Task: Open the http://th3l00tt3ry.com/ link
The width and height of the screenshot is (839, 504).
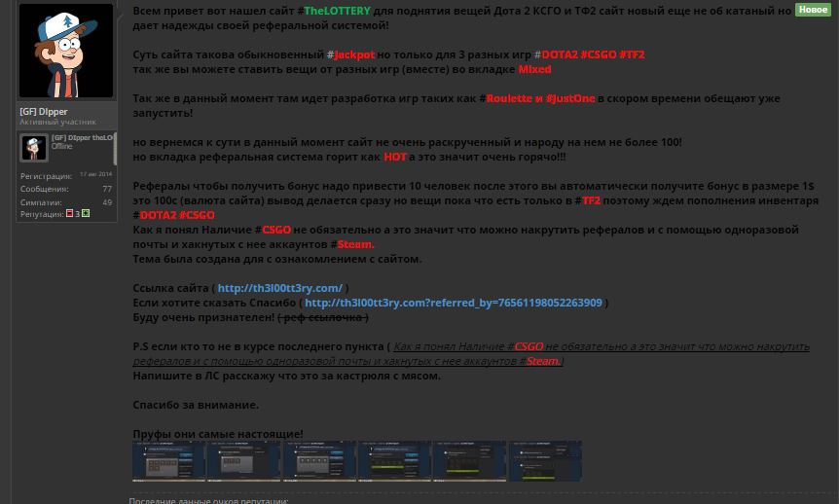Action: (x=280, y=288)
